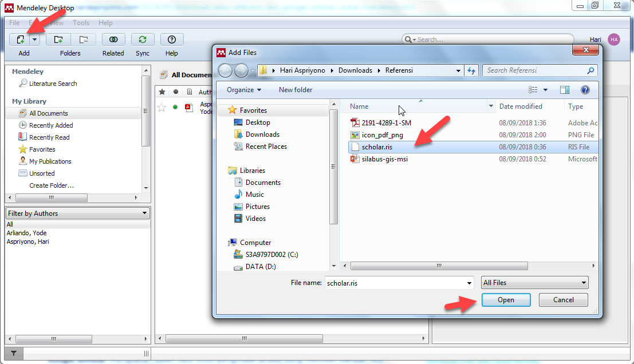Click the horizontal scrollbar in the file list
This screenshot has height=364, width=634.
click(x=438, y=266)
